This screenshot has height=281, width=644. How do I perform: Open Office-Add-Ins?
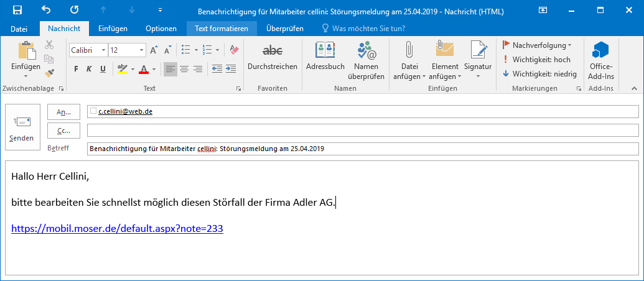click(x=601, y=60)
